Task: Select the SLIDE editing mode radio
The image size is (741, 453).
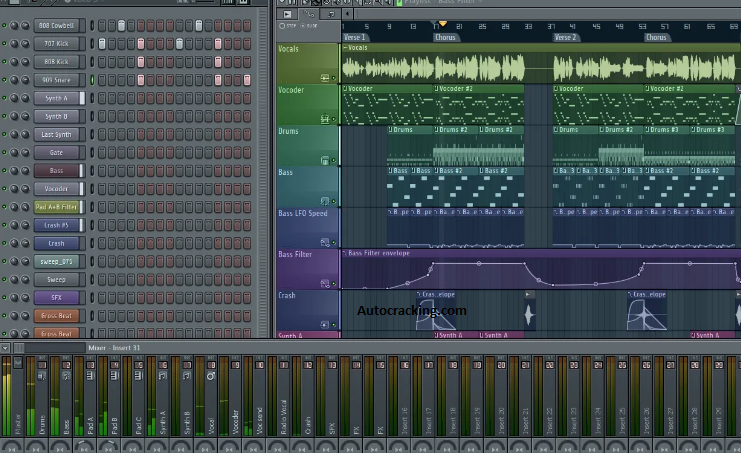Action: 303,26
